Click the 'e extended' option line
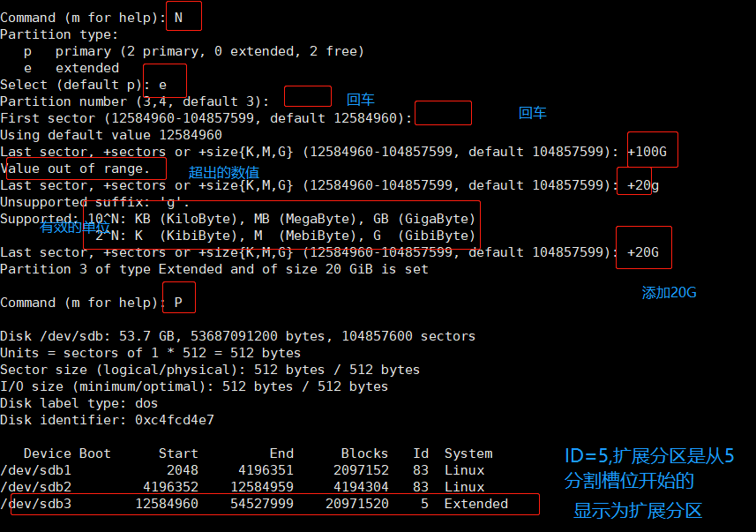The width and height of the screenshot is (756, 532). pyautogui.click(x=71, y=68)
